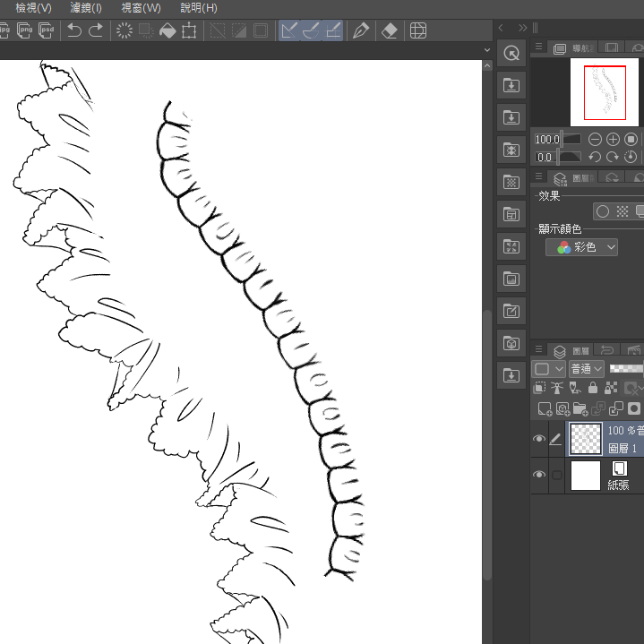Click the export PNG icon
The height and width of the screenshot is (644, 644).
[x=25, y=30]
